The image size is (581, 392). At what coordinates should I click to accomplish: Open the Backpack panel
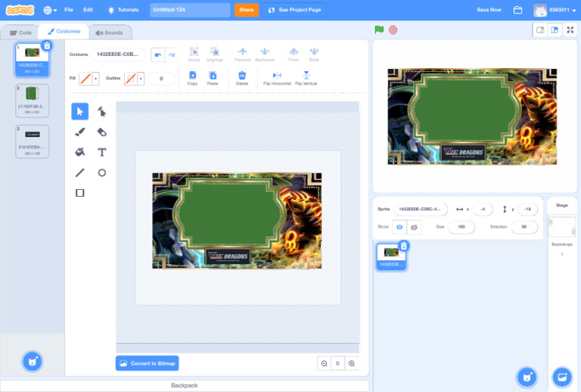[x=184, y=385]
